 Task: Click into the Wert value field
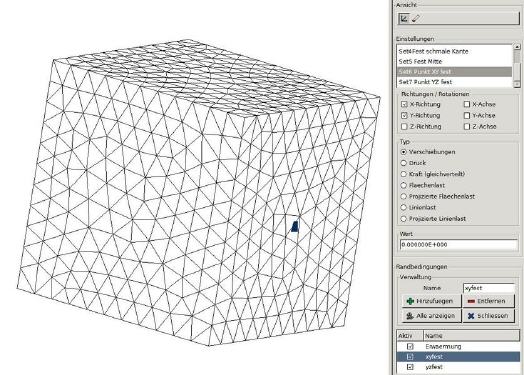tap(458, 245)
